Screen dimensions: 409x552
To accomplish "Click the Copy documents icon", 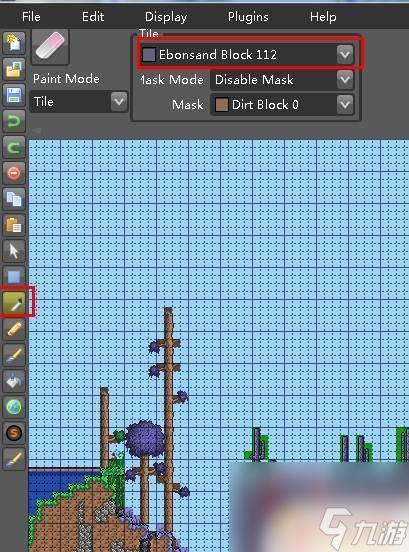I will [x=14, y=199].
